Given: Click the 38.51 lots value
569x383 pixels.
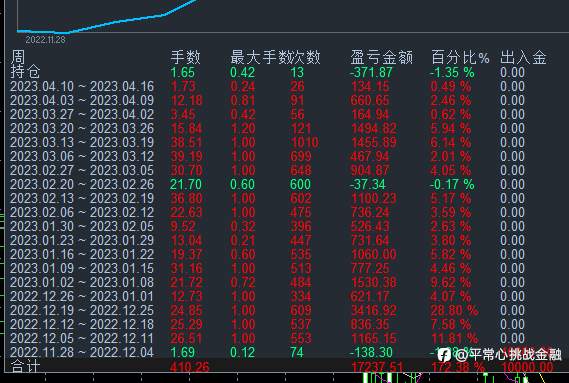Looking at the screenshot, I should [186, 142].
